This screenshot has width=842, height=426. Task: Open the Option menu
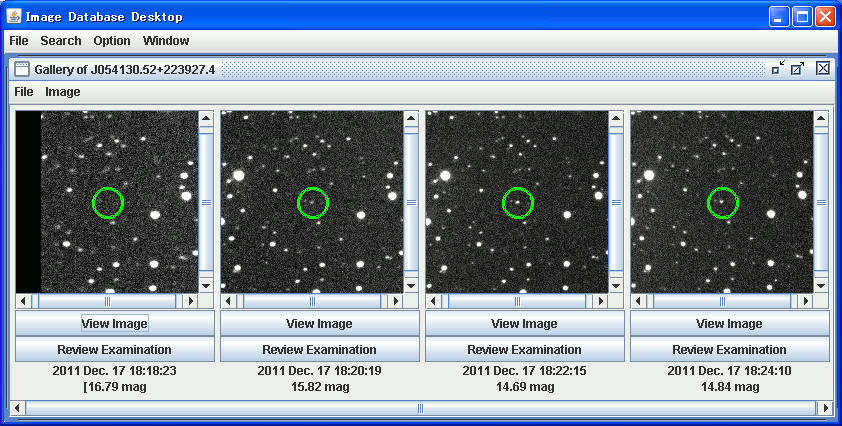pos(112,41)
